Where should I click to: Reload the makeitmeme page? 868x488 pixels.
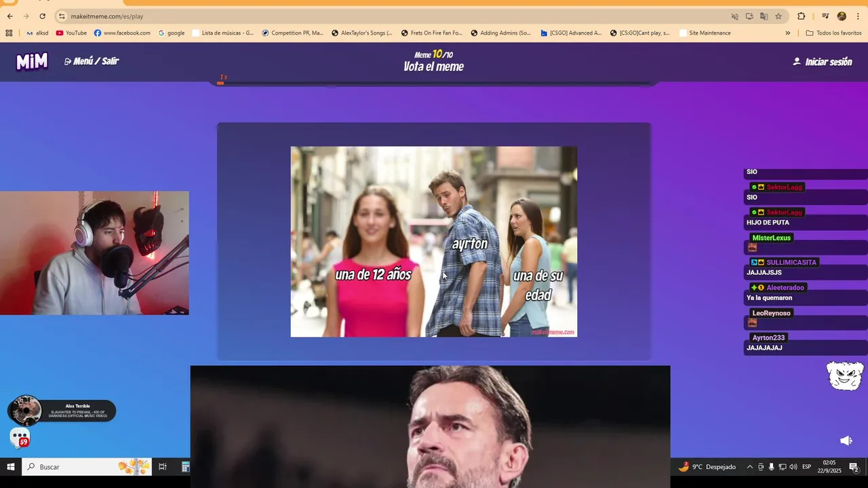42,16
